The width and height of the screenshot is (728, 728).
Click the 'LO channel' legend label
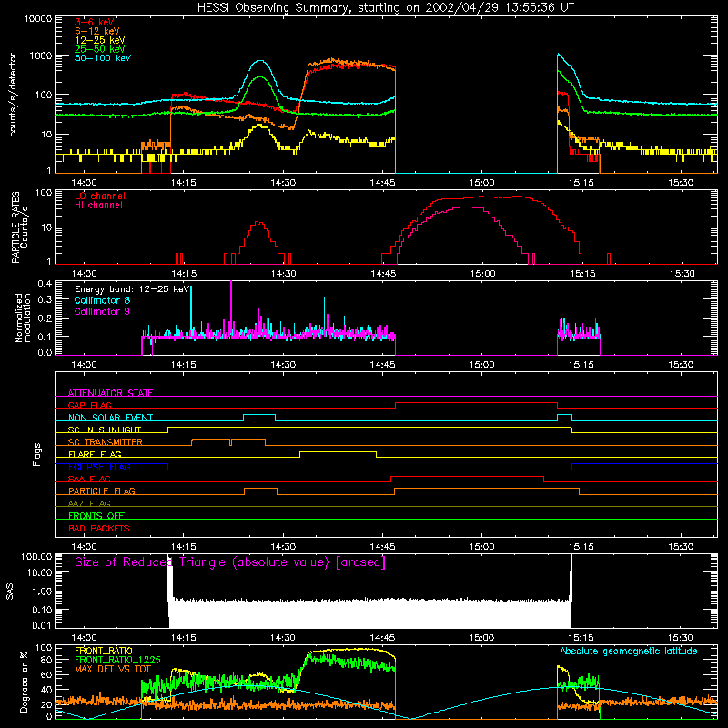(x=100, y=196)
